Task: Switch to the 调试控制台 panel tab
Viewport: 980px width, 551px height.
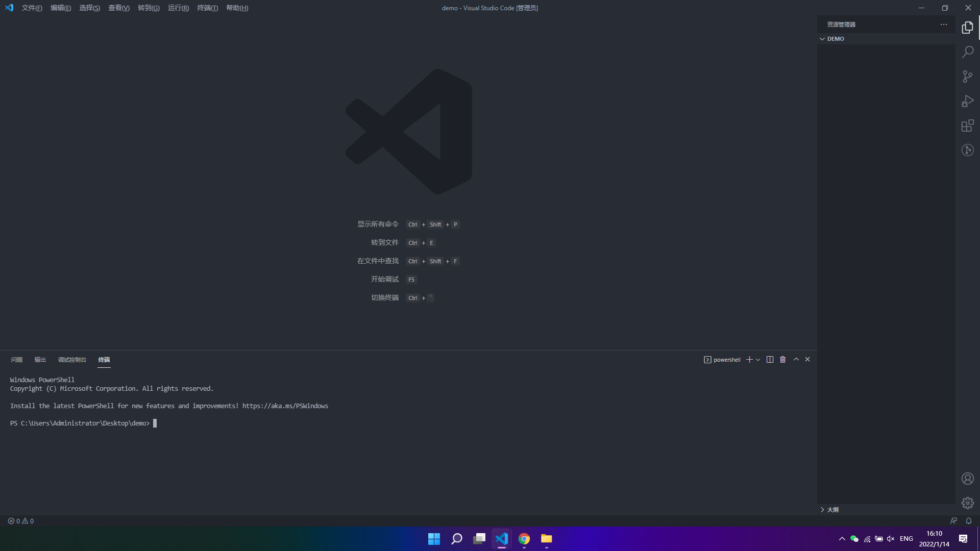Action: coord(72,360)
